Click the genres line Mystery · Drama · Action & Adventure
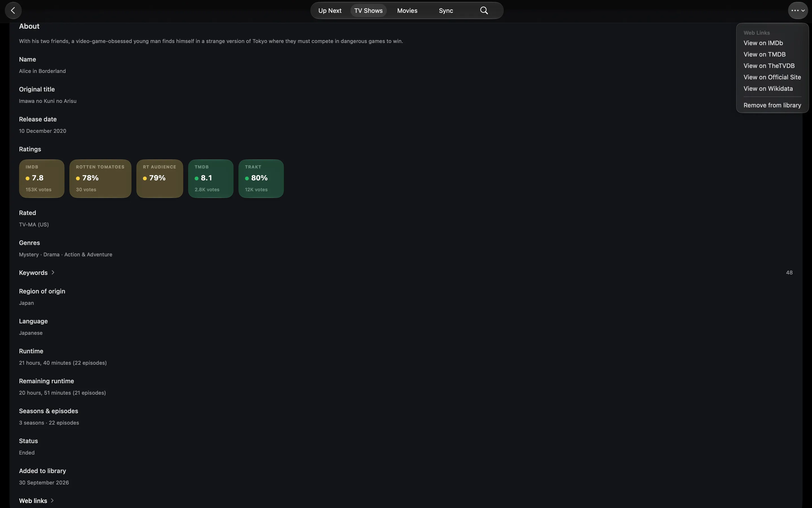Viewport: 812px width, 508px height. point(66,255)
